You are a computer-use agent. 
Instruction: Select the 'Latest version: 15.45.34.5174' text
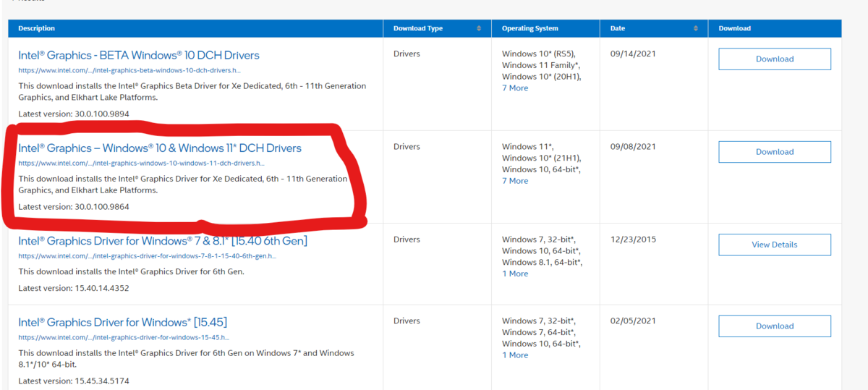[x=74, y=381]
